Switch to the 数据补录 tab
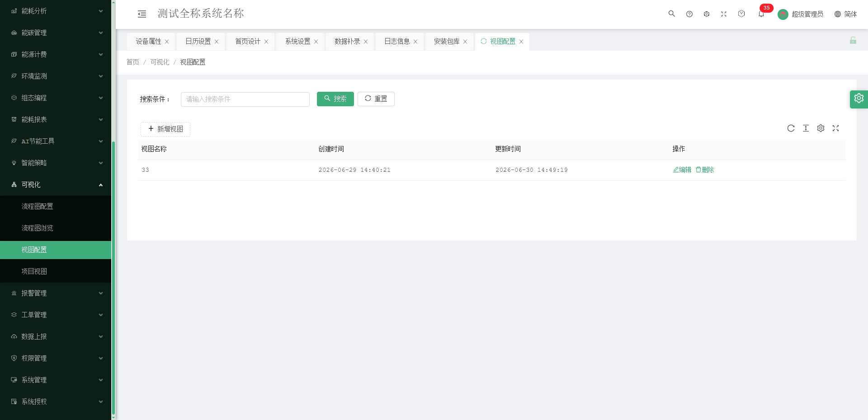868x420 pixels. [x=347, y=41]
